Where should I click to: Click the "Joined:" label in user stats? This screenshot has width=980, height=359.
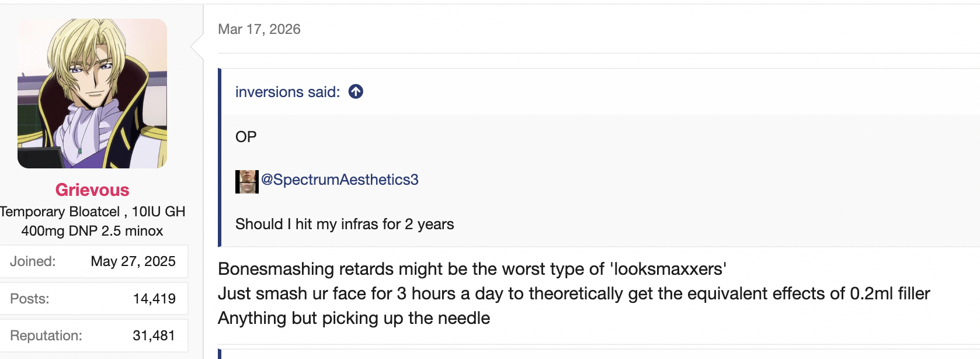(x=33, y=261)
